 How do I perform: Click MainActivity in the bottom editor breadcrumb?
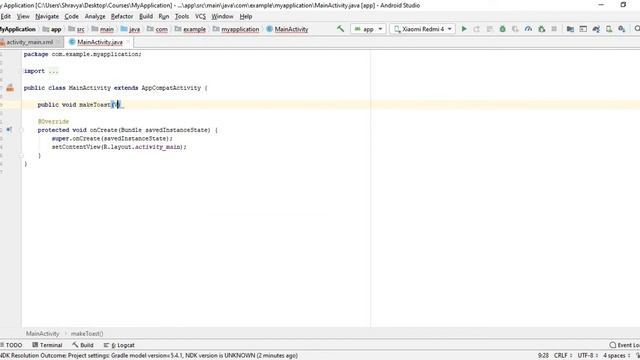click(x=42, y=333)
